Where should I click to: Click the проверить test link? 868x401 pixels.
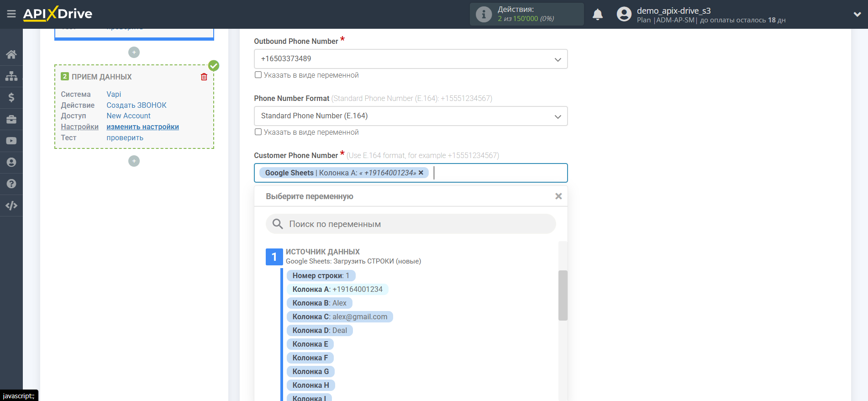tap(125, 138)
